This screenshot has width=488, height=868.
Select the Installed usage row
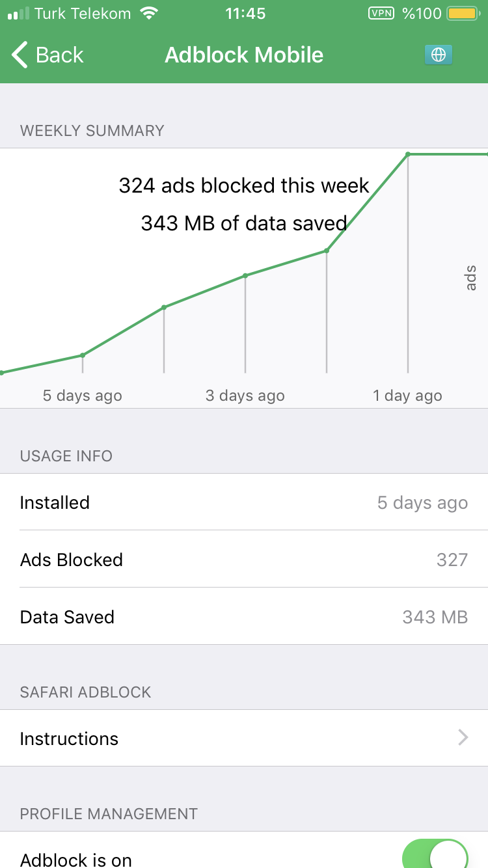[x=244, y=502]
